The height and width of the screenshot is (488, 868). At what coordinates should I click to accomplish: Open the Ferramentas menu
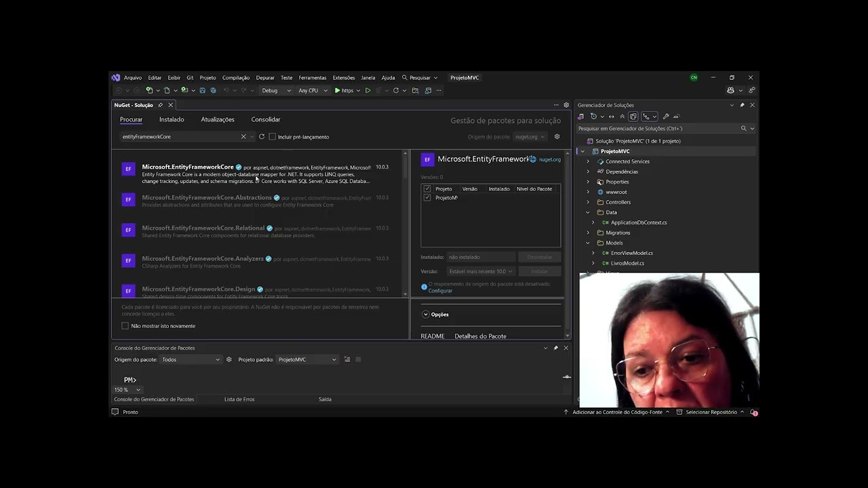coord(313,77)
